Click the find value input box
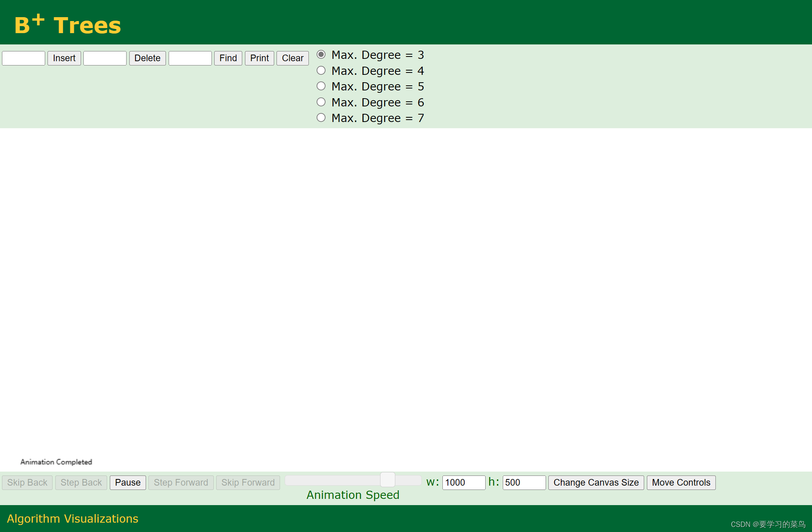812x532 pixels. pos(190,58)
